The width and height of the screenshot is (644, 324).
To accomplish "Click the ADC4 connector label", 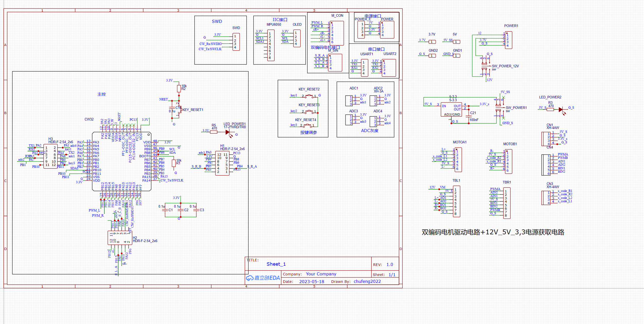I will pos(378,111).
